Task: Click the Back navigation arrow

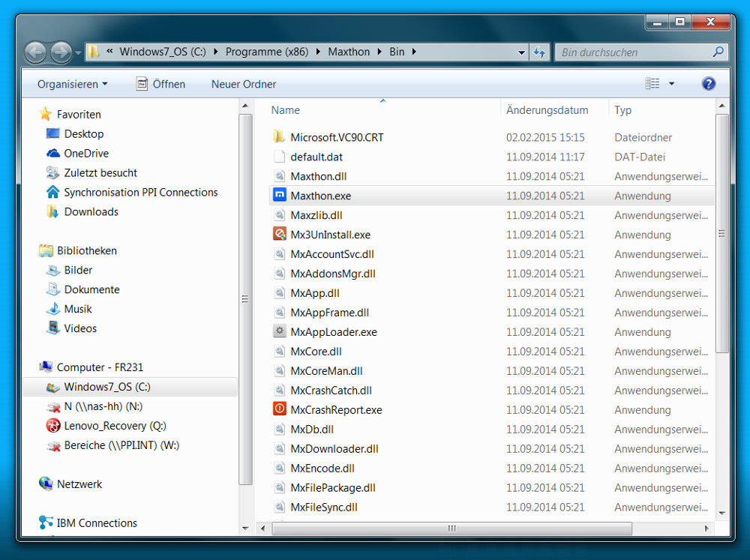Action: click(x=35, y=52)
